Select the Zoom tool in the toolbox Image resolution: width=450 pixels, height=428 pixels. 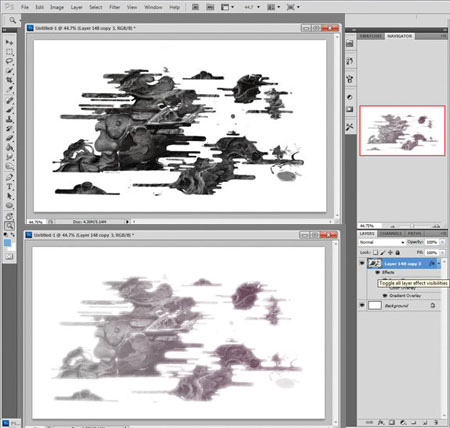tap(9, 226)
